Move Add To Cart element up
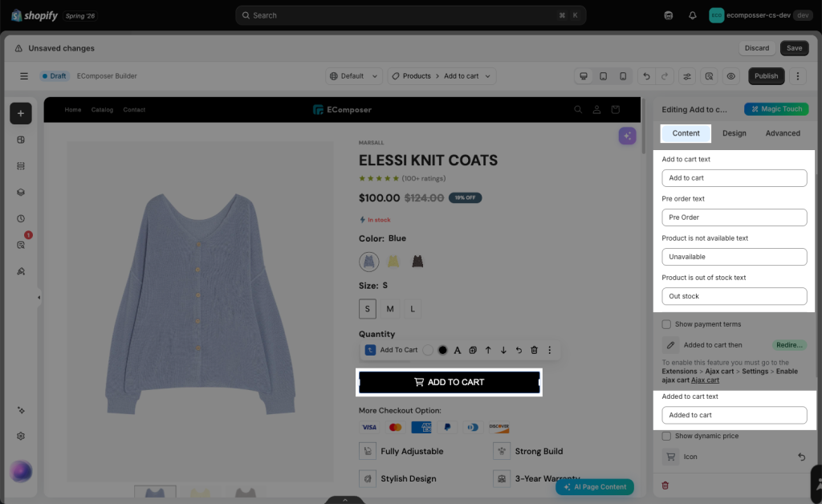Screen dimensions: 822x504 click(x=488, y=350)
